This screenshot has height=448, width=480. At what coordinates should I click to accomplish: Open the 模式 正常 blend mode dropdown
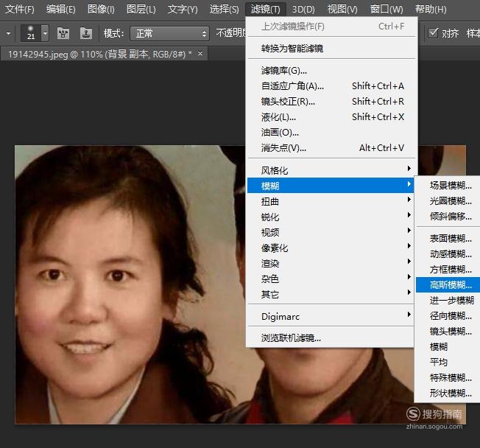(169, 33)
